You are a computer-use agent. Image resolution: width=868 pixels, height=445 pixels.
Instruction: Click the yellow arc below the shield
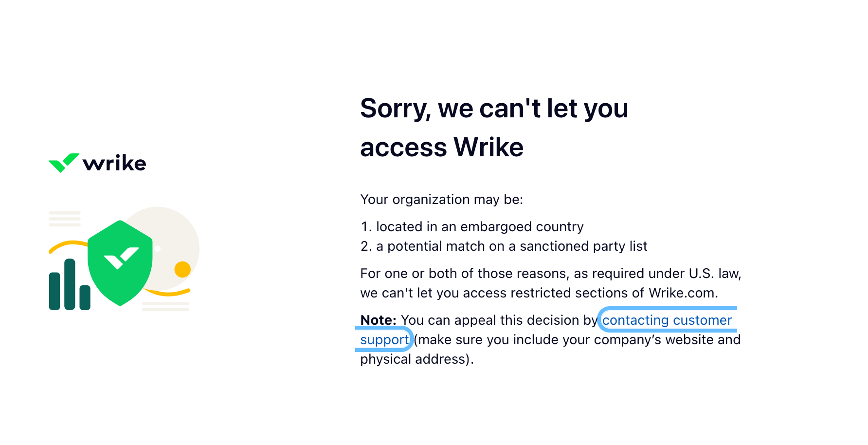coord(167,292)
